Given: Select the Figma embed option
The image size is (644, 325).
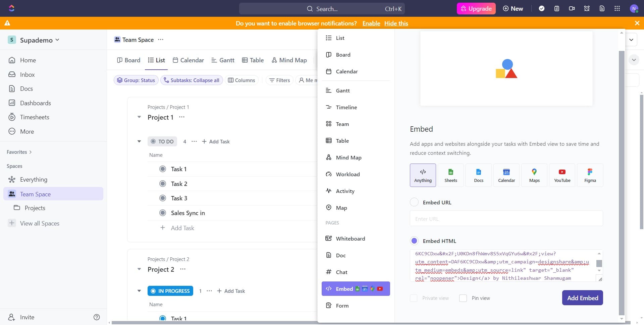Looking at the screenshot, I should pos(590,175).
